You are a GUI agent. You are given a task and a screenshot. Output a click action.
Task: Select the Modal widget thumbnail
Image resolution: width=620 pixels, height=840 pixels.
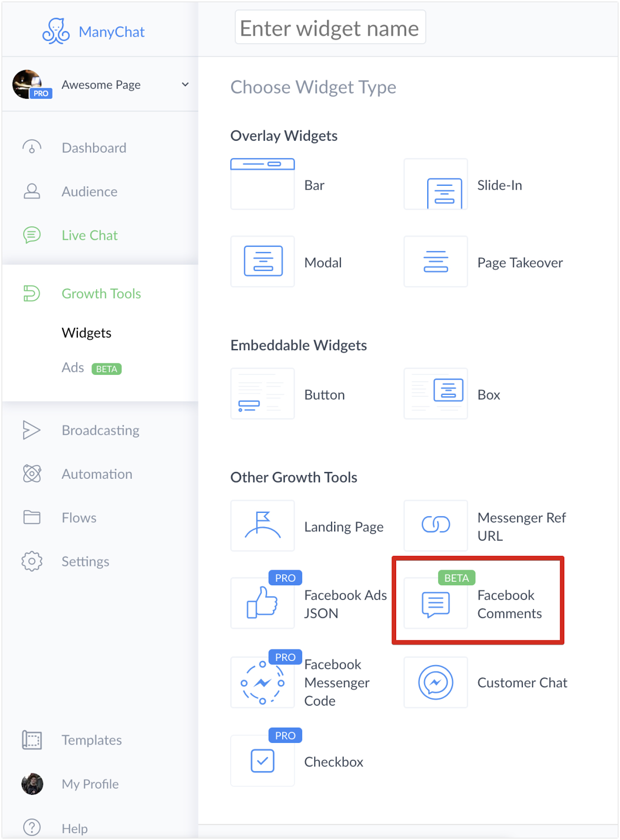click(263, 261)
